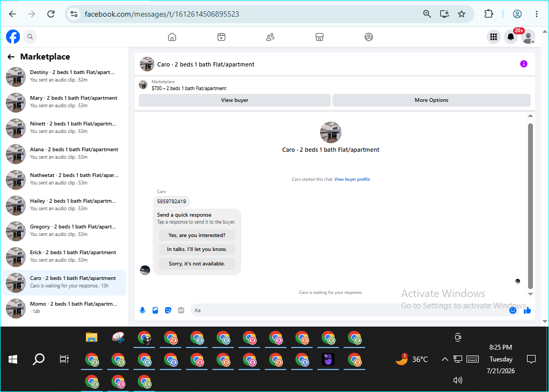
Task: Click chat scrollbar up arrow
Action: tap(530, 116)
